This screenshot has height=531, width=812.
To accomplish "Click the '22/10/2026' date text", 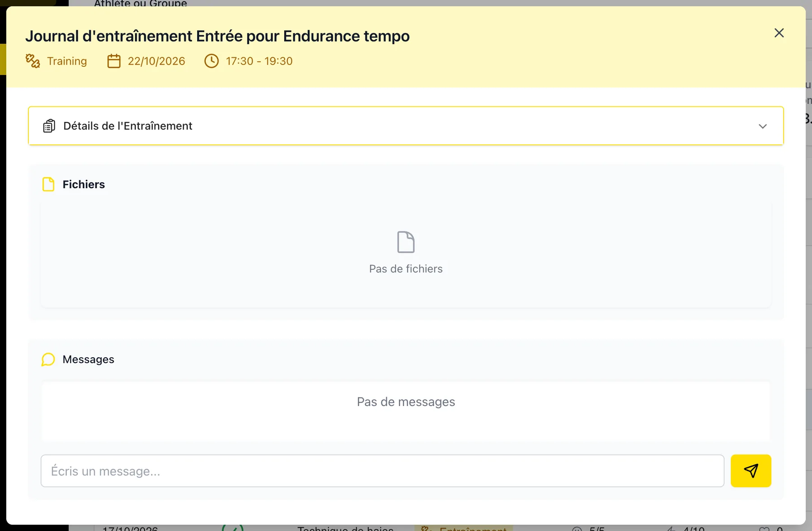I will 157,61.
